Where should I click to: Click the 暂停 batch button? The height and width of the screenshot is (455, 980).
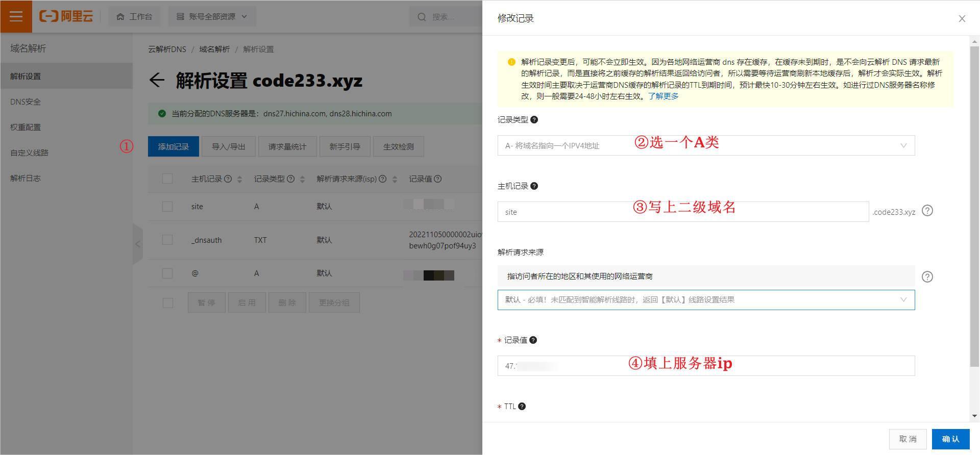point(206,302)
